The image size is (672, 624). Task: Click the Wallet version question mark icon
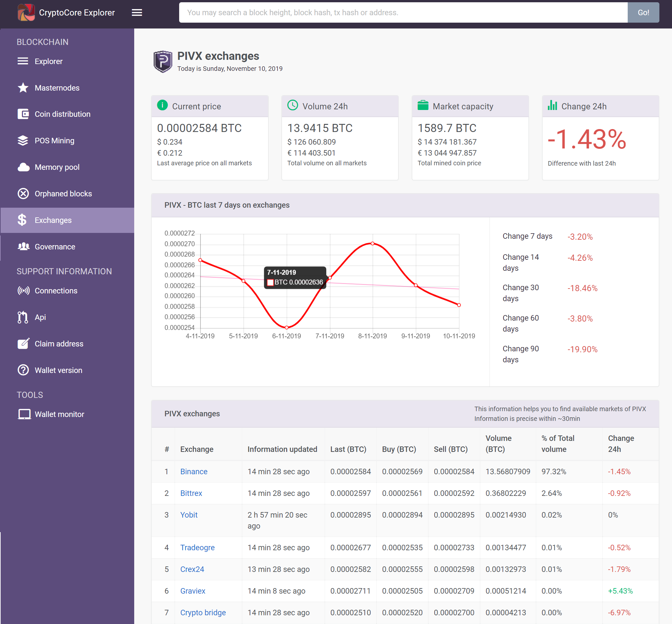tap(23, 370)
